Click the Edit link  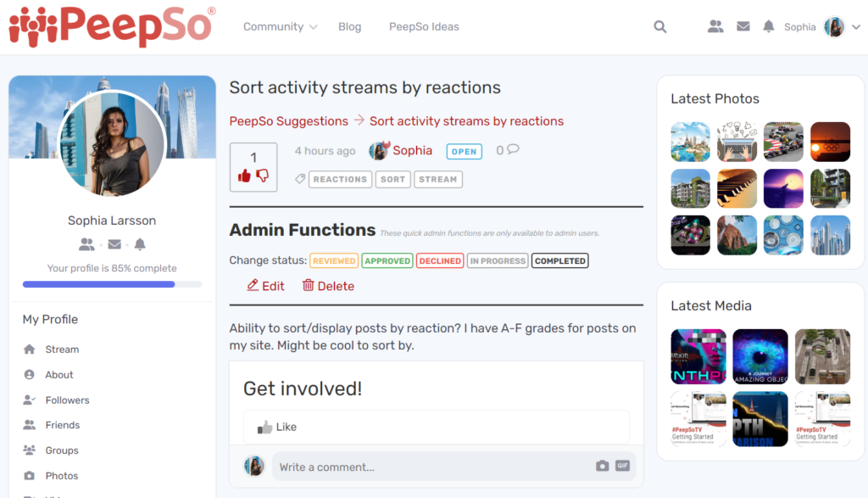click(x=265, y=286)
